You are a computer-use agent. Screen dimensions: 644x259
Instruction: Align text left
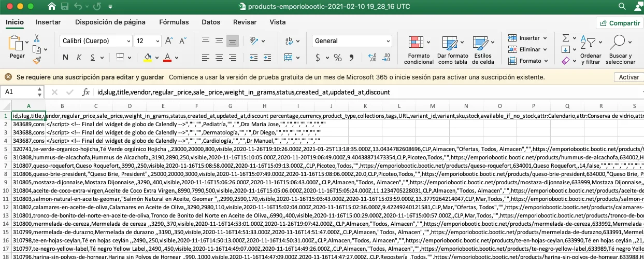point(206,57)
